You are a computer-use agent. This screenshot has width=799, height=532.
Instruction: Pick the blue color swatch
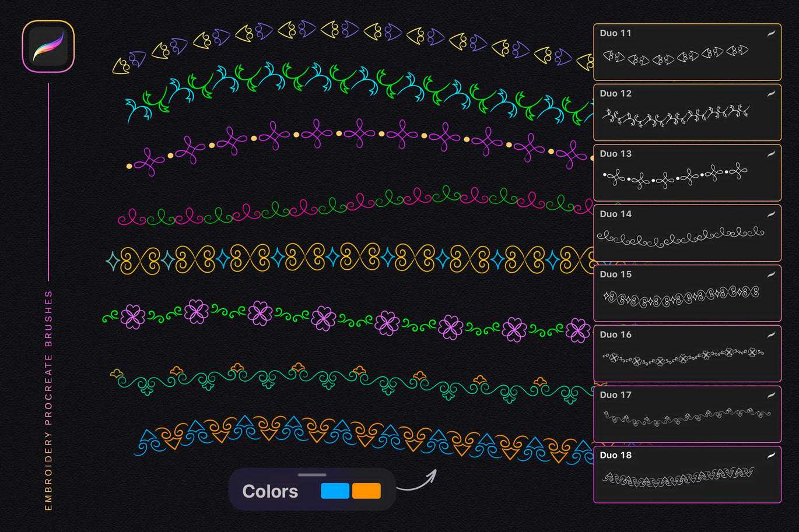(x=335, y=491)
